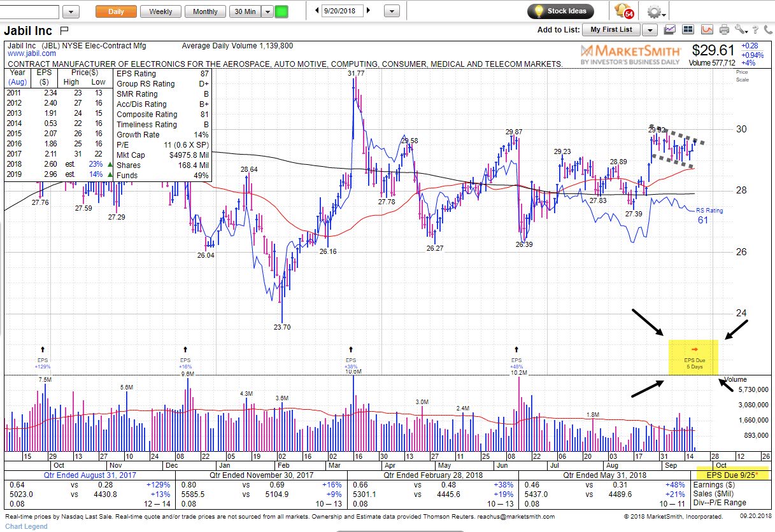
Task: Click the Growth Rate 14% row
Action: click(x=163, y=135)
